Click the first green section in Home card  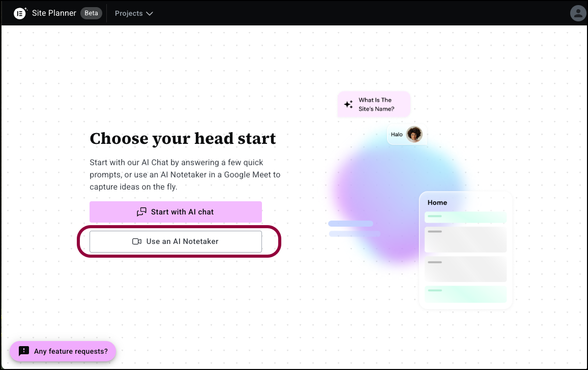[465, 217]
